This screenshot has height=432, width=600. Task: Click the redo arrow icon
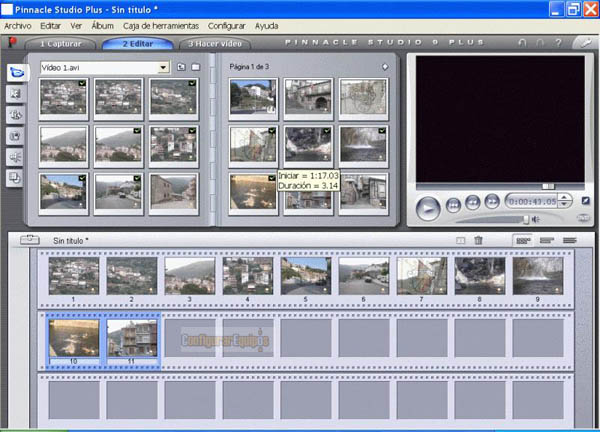tap(540, 43)
